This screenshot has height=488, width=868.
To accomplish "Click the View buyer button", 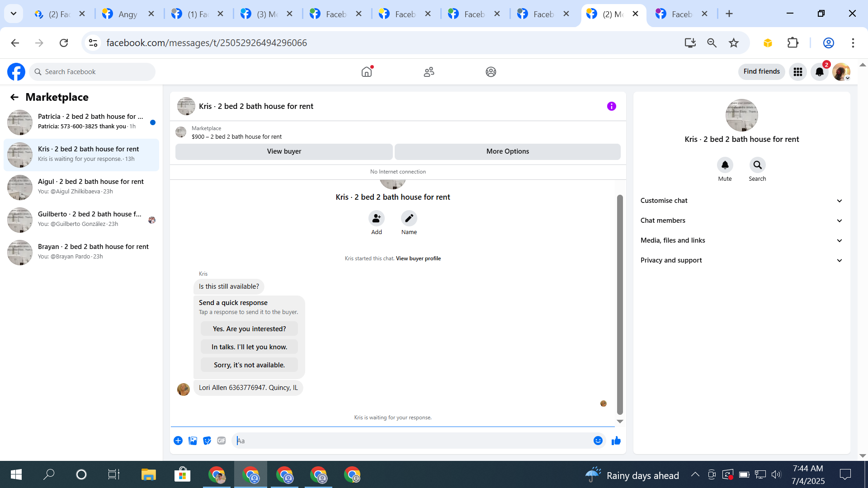I will [284, 151].
